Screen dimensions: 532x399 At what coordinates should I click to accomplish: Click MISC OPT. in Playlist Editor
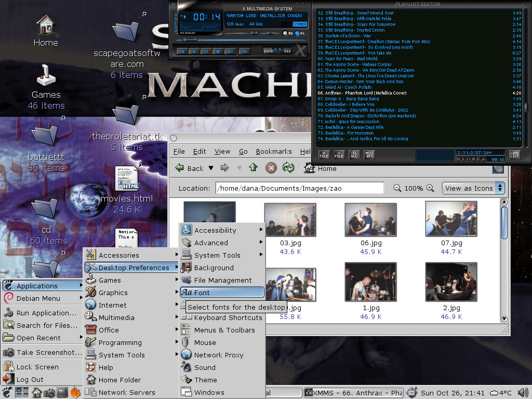(x=369, y=155)
